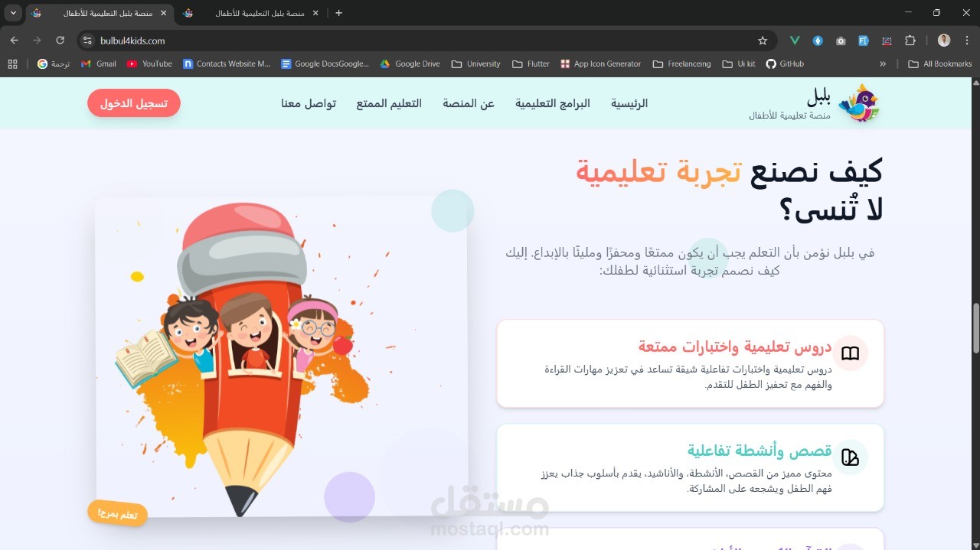This screenshot has height=550, width=980.
Task: Open the Google Translate ترجمة bookmark
Action: click(x=54, y=64)
